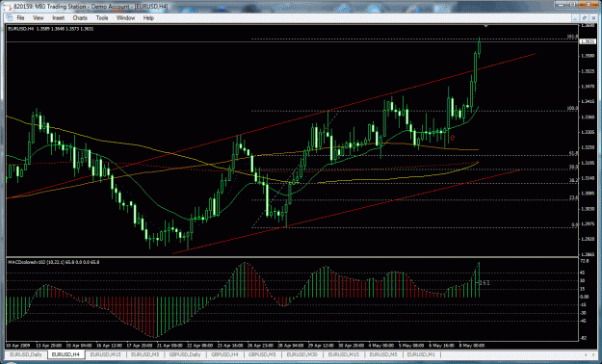Select the red arrow object on the chart

click(x=453, y=137)
